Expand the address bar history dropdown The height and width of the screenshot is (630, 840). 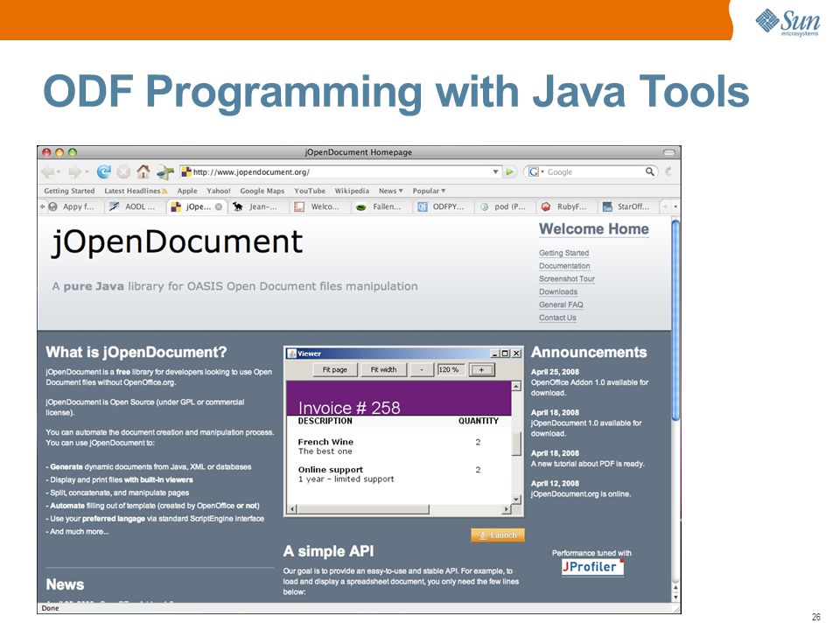pyautogui.click(x=495, y=172)
